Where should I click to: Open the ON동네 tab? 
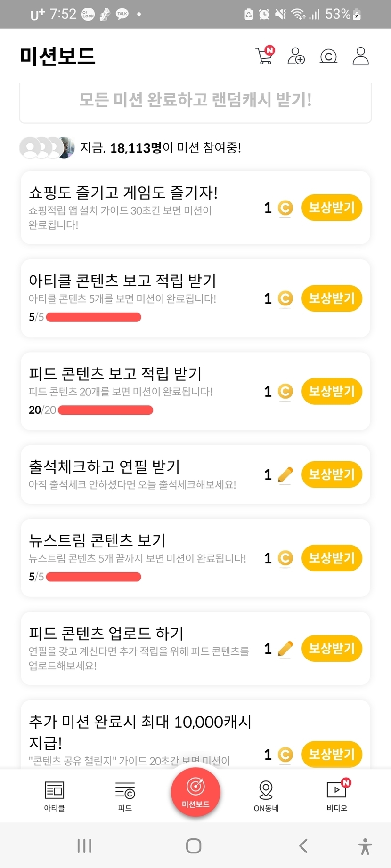[x=266, y=796]
